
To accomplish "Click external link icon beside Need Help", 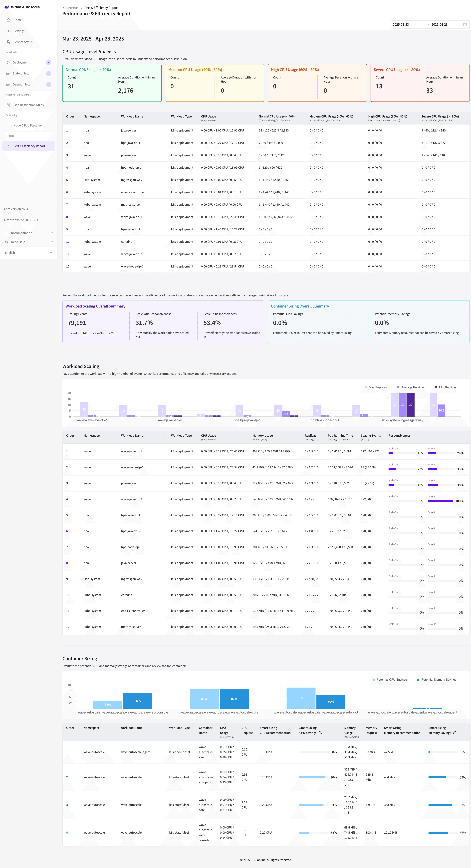I will point(51,242).
